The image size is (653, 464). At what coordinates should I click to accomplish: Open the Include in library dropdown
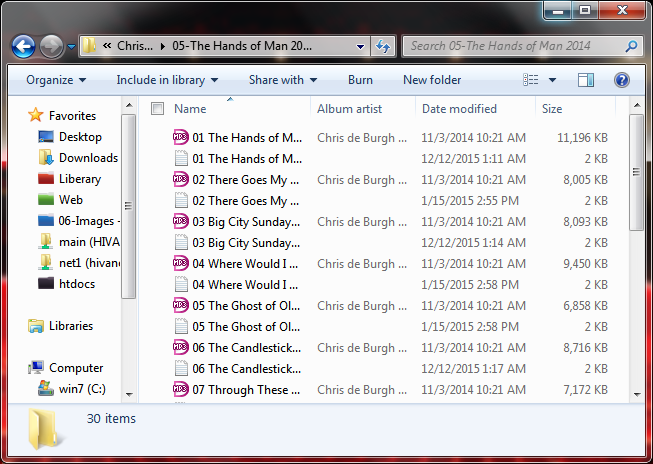point(167,80)
